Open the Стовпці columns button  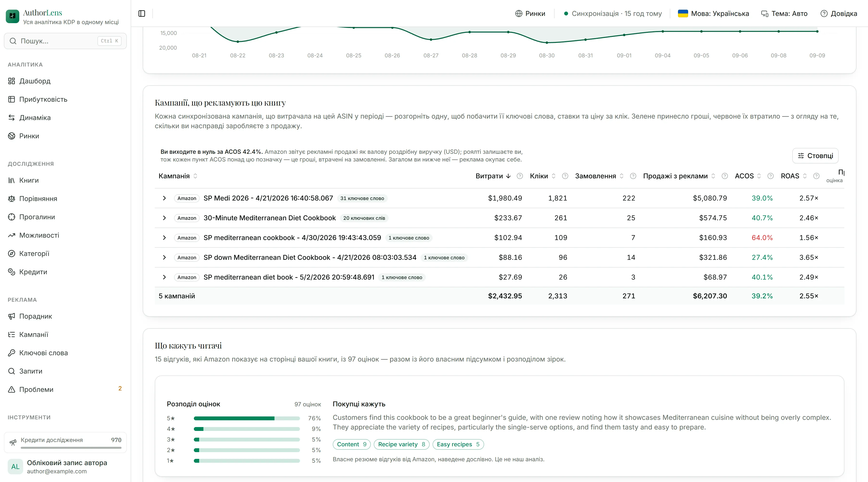(x=815, y=156)
